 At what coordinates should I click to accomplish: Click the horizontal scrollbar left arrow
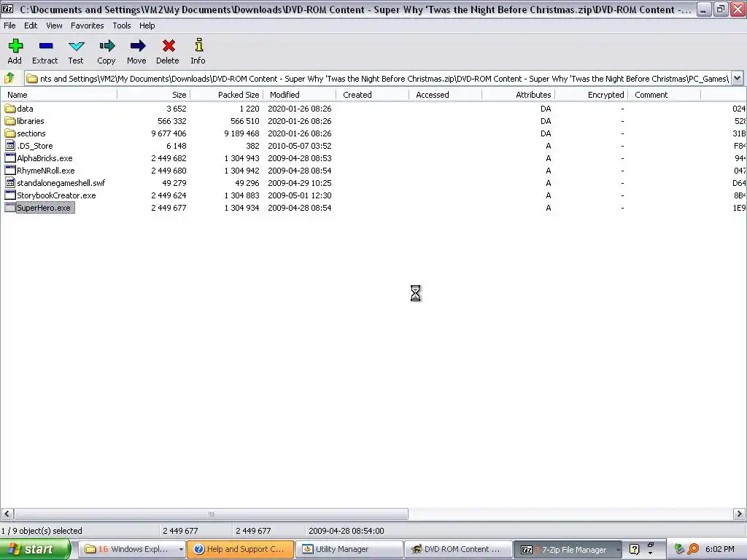coord(7,514)
